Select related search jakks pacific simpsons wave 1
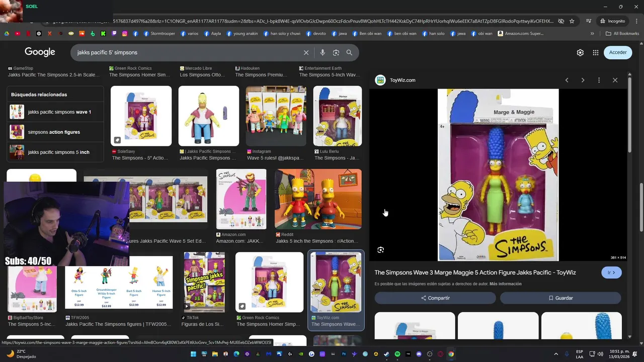The image size is (644, 362). (56, 112)
